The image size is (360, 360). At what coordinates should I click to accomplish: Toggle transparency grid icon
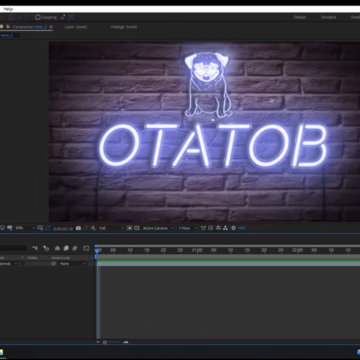(136, 228)
